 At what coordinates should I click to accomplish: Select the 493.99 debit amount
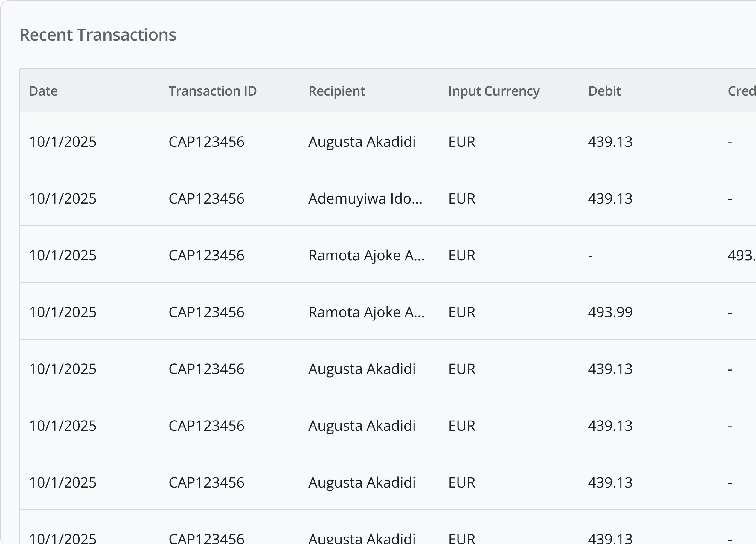point(610,312)
